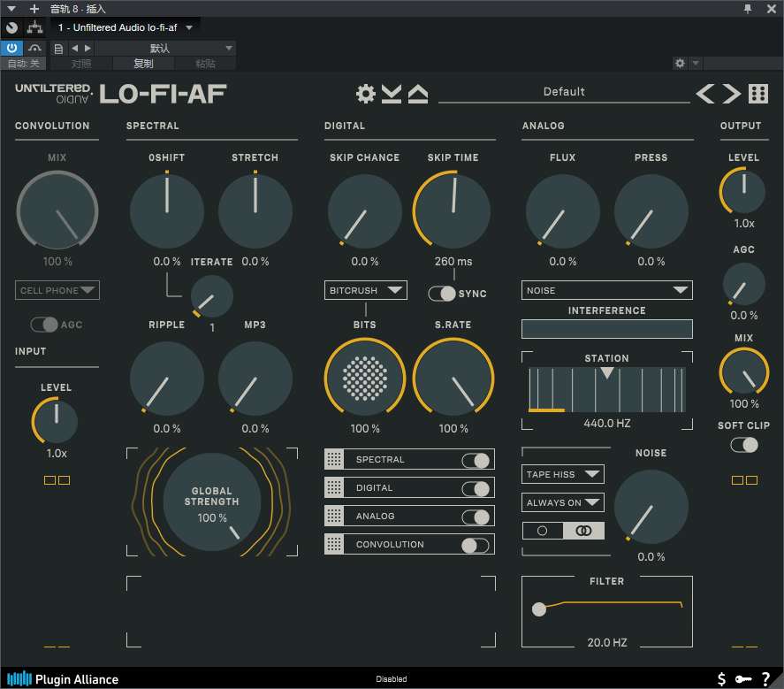
Task: Toggle the plugin bypass power button
Action: click(x=11, y=48)
